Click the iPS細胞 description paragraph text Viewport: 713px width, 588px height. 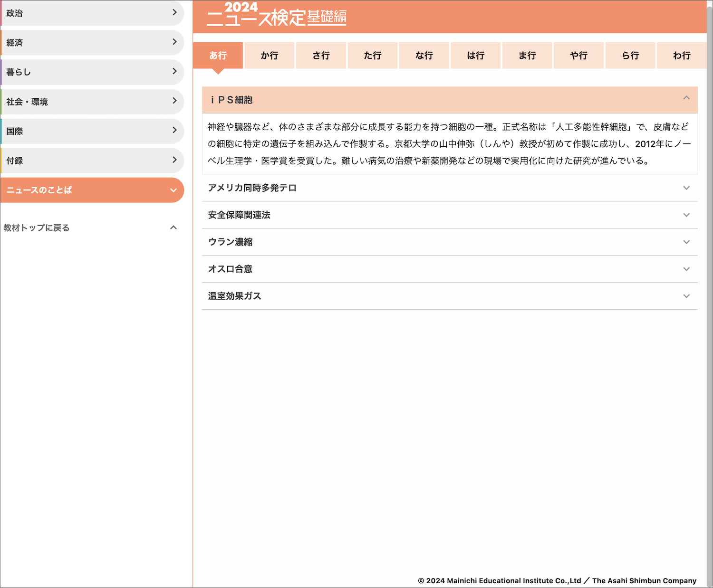point(449,144)
